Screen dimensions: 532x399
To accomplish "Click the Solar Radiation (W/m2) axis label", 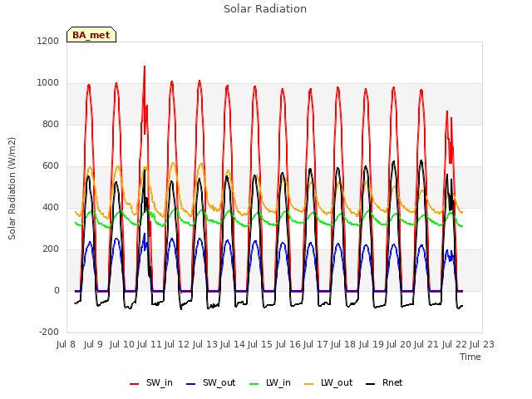I will pos(12,189).
